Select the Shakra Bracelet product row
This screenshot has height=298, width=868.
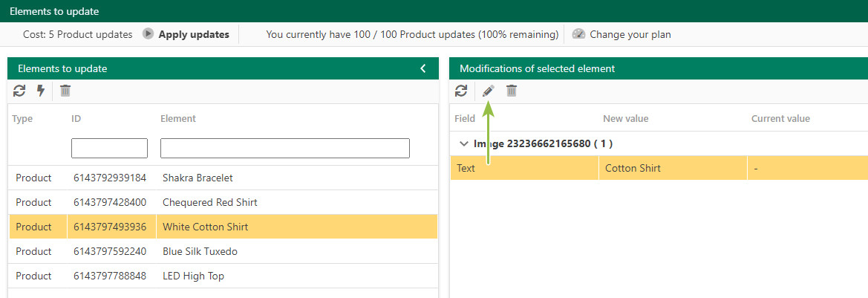point(223,178)
